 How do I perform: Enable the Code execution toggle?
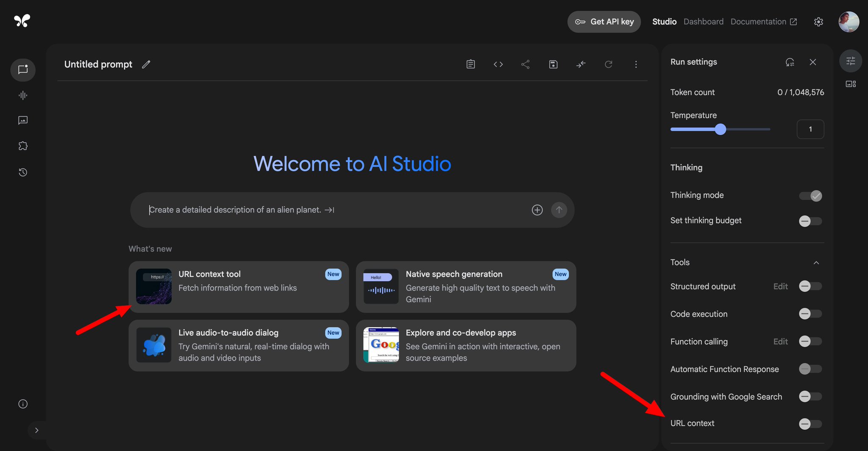pos(810,314)
